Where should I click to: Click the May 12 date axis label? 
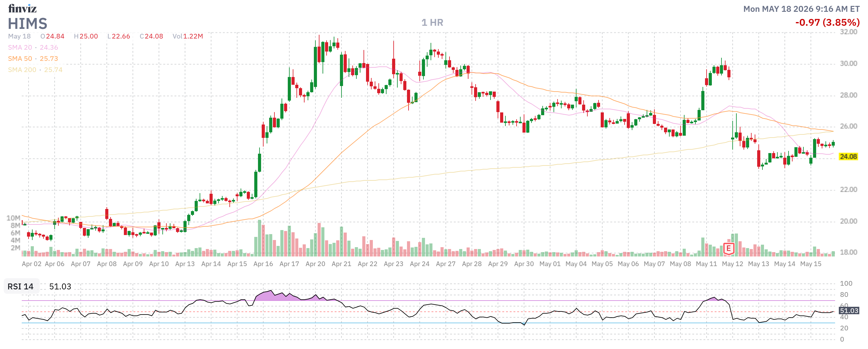733,264
